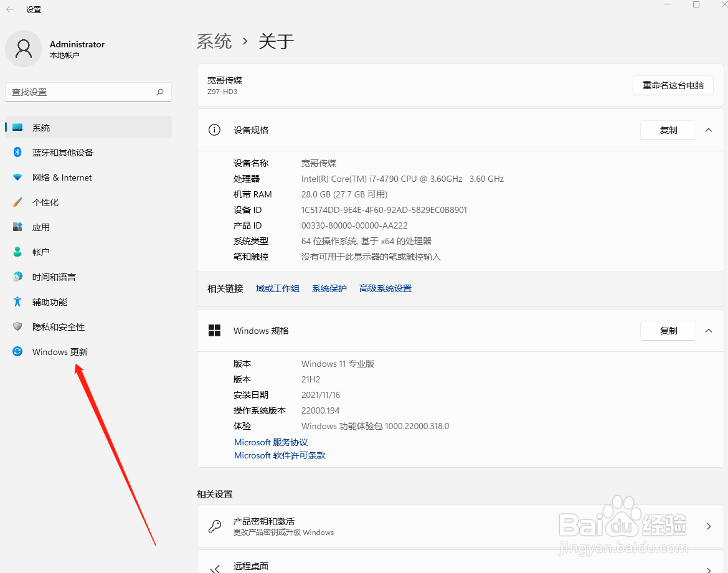Collapse the 设备规格 section chevron
The width and height of the screenshot is (728, 573).
click(709, 130)
